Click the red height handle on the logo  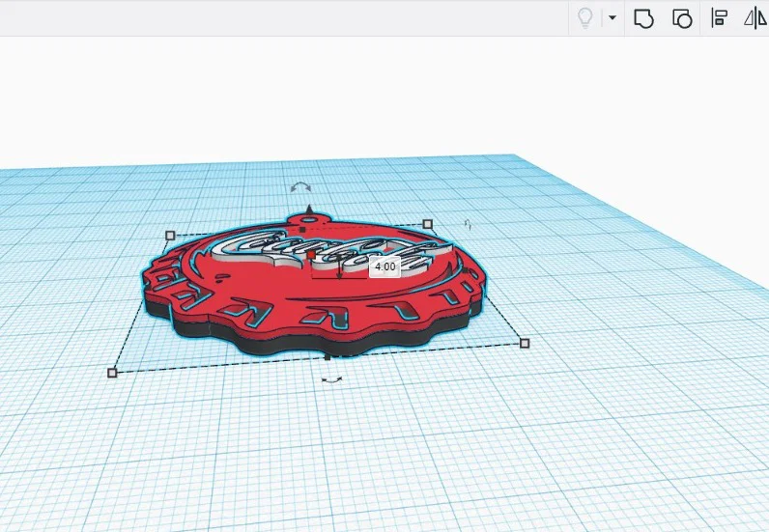point(311,255)
